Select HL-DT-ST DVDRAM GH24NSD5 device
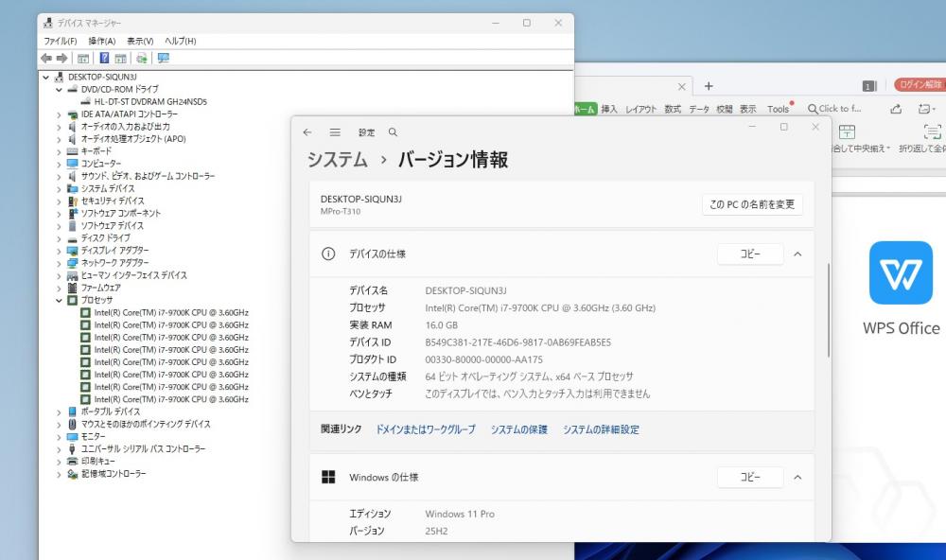The image size is (946, 560). tap(150, 101)
